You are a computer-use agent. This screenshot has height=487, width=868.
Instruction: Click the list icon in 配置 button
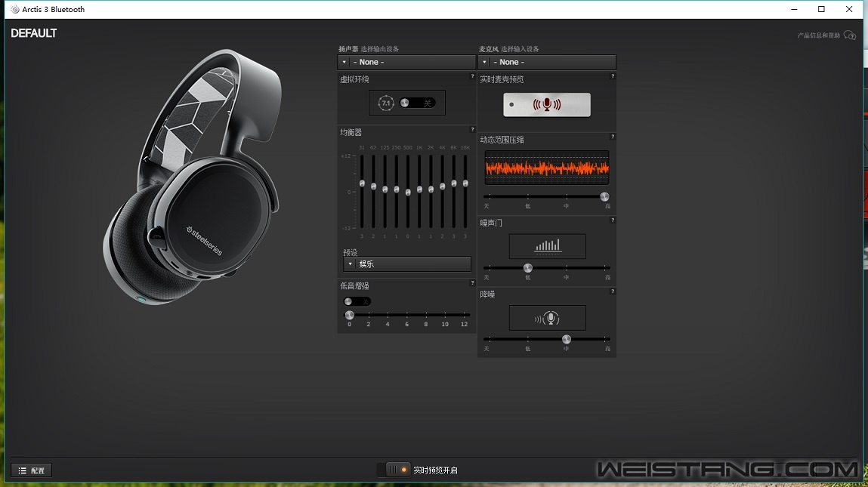[22, 470]
